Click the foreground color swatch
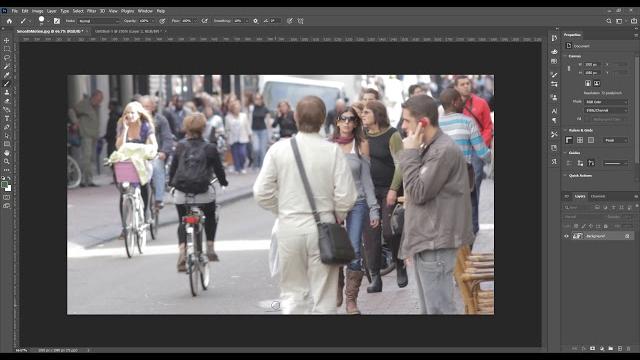This screenshot has height=360, width=640. tap(5, 185)
